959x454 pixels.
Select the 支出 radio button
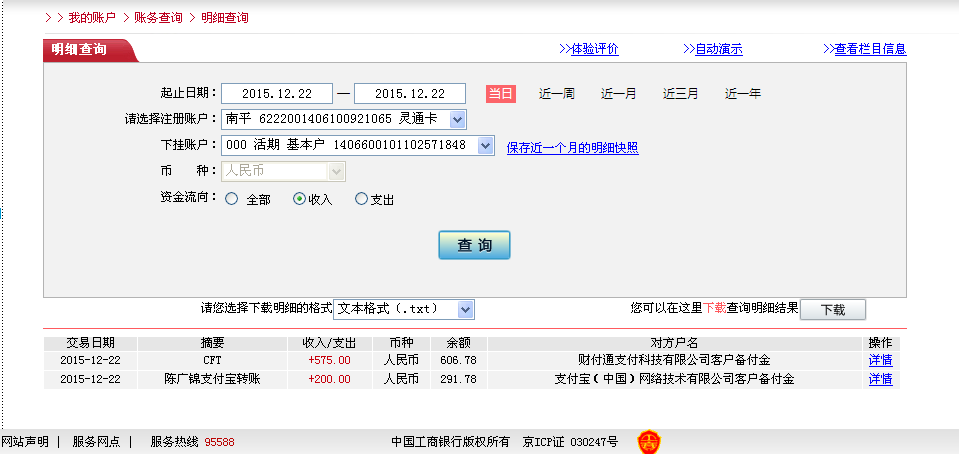pyautogui.click(x=361, y=199)
